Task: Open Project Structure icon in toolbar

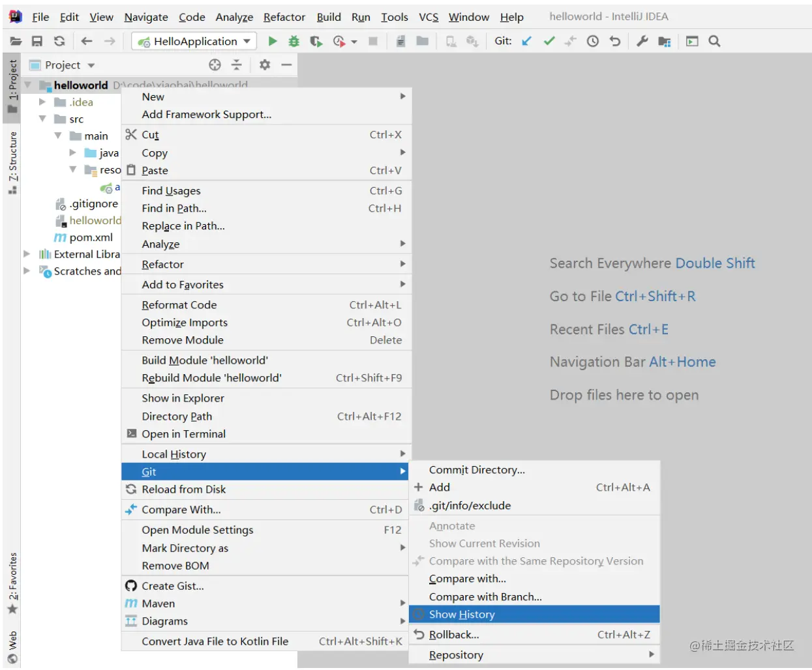Action: tap(665, 41)
